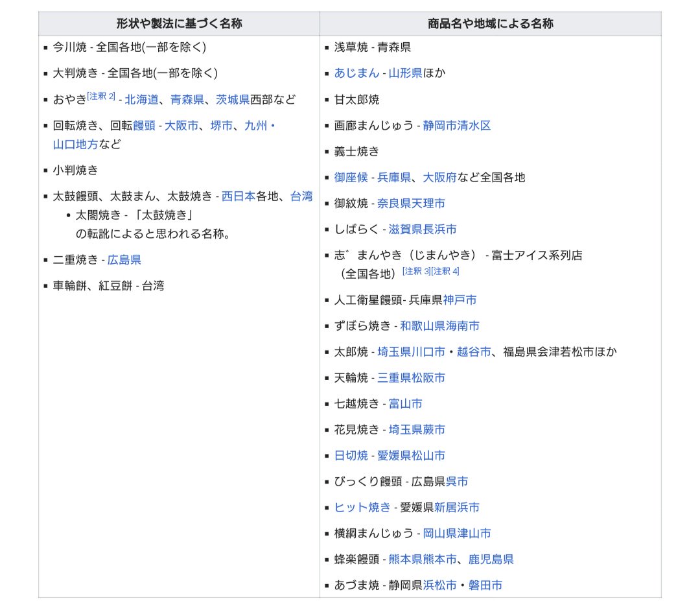This screenshot has width=700, height=601.
Task: Open the 堺市 link
Action: point(221,125)
